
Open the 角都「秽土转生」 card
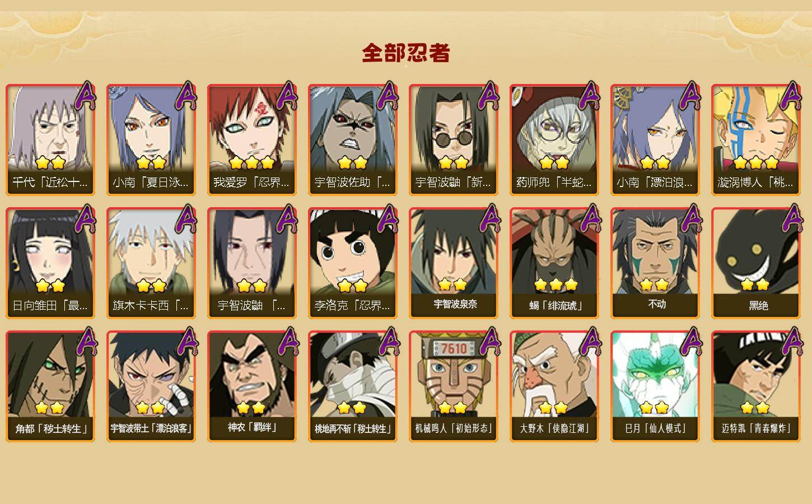(x=50, y=386)
